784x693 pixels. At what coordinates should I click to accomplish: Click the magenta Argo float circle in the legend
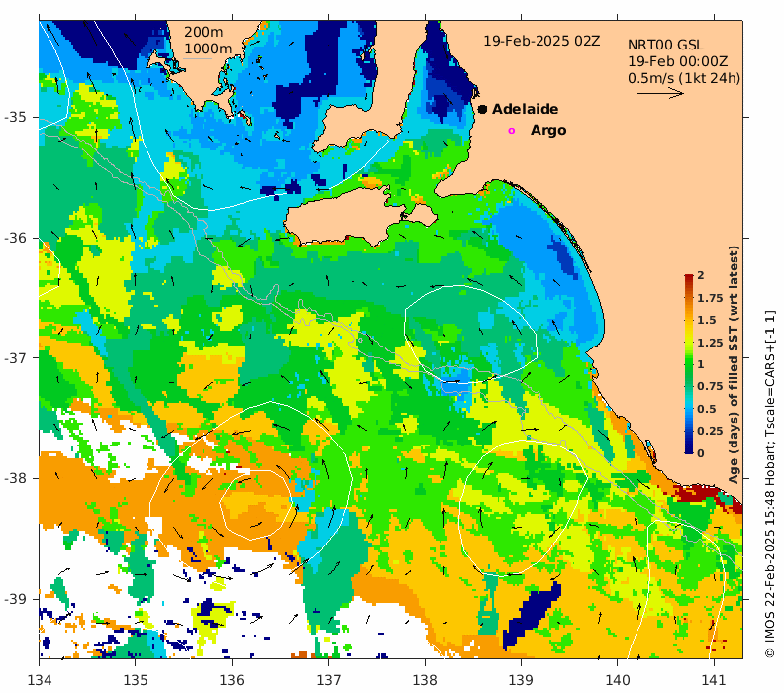(x=511, y=131)
